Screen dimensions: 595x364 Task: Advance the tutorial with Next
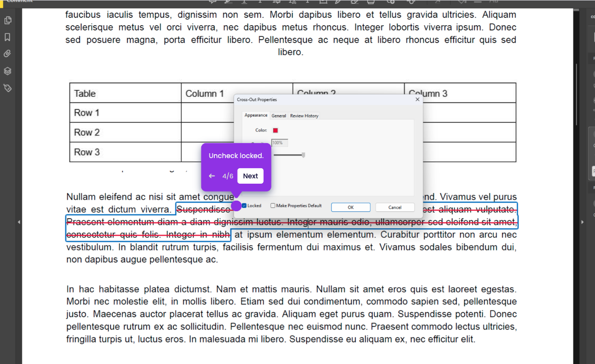pyautogui.click(x=251, y=176)
